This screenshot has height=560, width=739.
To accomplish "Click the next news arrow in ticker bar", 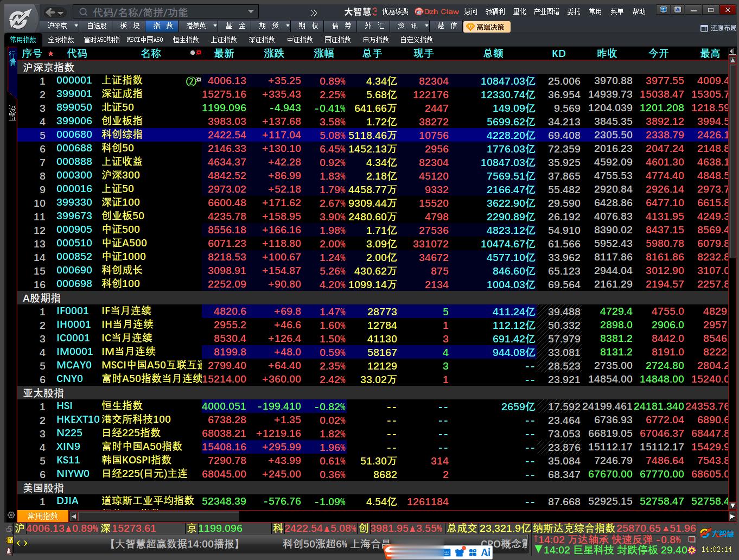I will click(x=26, y=543).
